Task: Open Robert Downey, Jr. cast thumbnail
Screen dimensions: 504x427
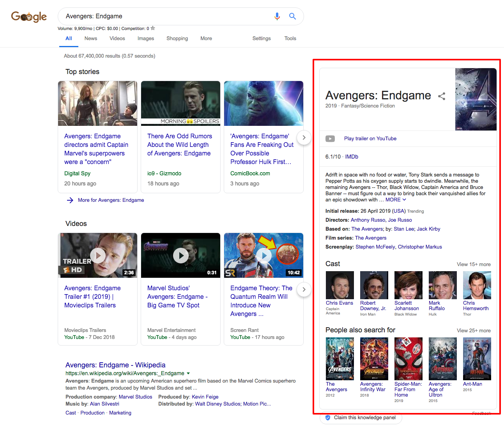Action: click(374, 285)
